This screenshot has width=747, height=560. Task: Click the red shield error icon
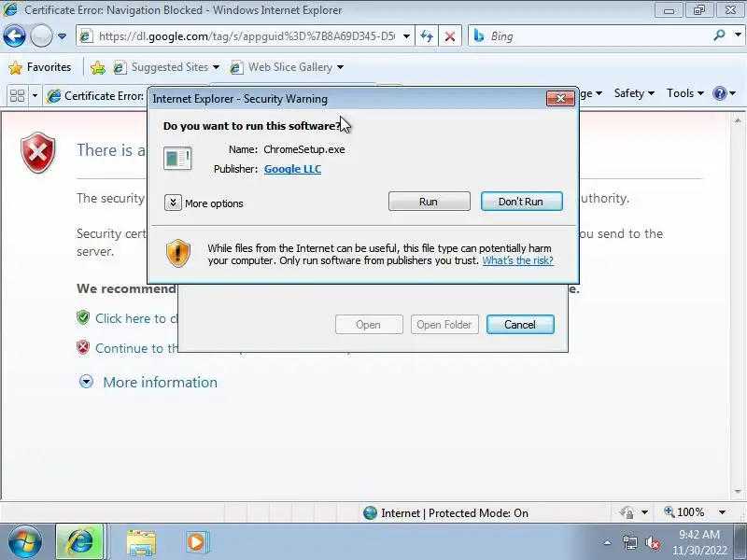[x=38, y=152]
